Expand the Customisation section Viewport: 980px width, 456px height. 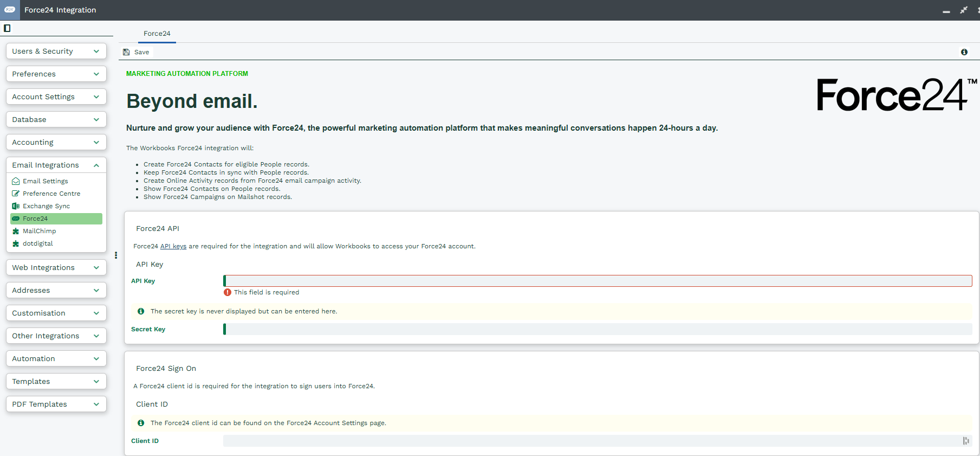click(x=56, y=313)
